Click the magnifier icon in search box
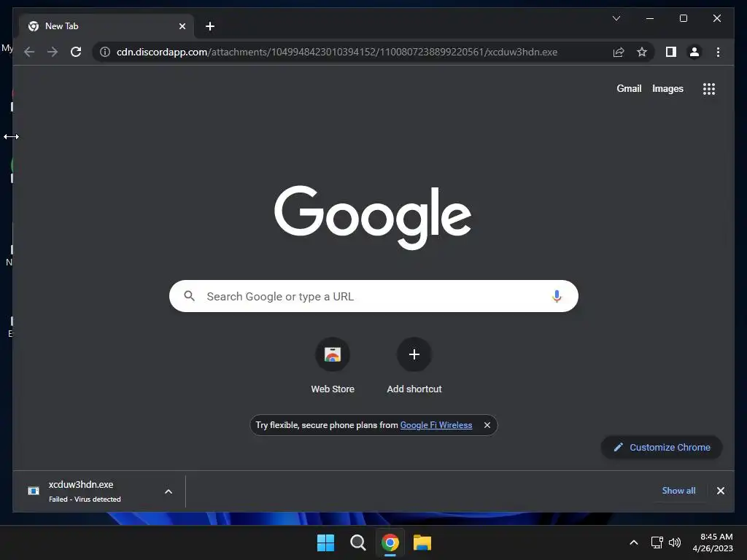 (x=189, y=296)
